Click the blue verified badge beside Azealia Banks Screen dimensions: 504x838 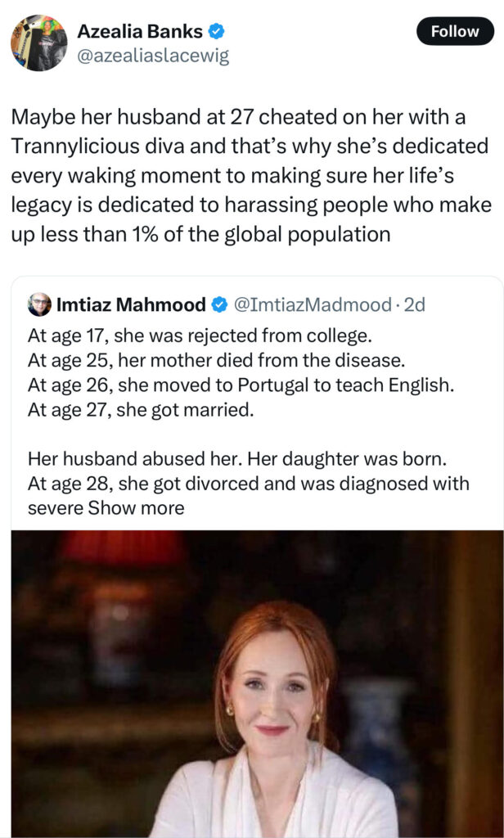pos(215,32)
